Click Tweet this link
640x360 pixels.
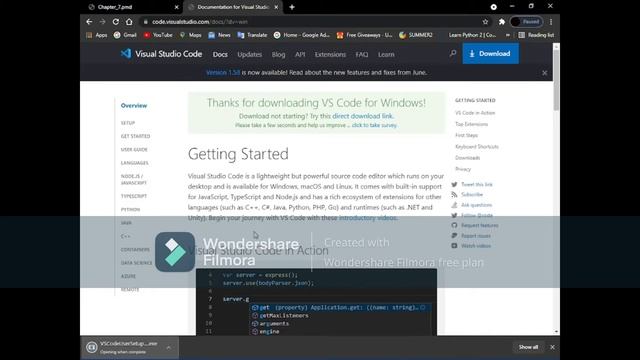coord(472,184)
